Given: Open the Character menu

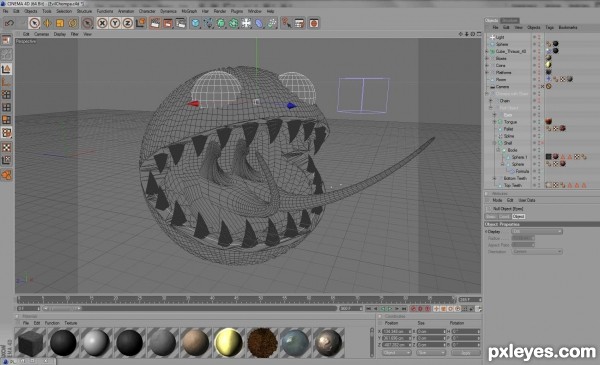Looking at the screenshot, I should coord(147,11).
